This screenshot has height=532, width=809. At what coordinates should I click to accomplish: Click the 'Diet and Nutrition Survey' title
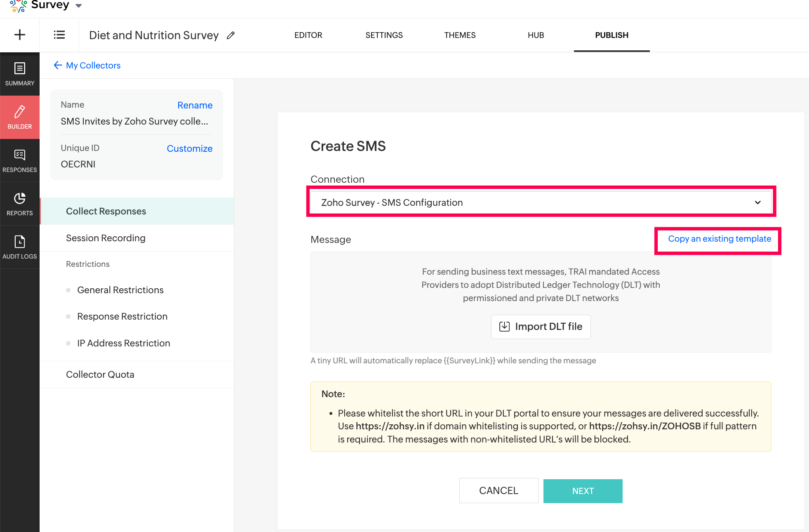coord(154,35)
